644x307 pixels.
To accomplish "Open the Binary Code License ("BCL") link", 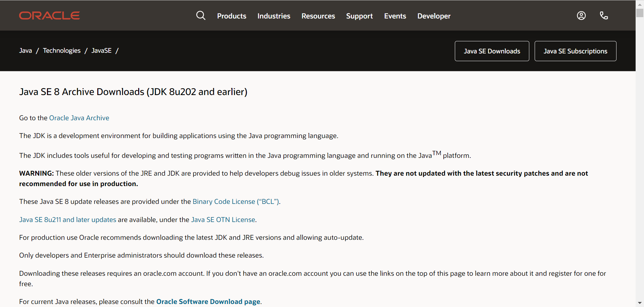I will (x=236, y=202).
